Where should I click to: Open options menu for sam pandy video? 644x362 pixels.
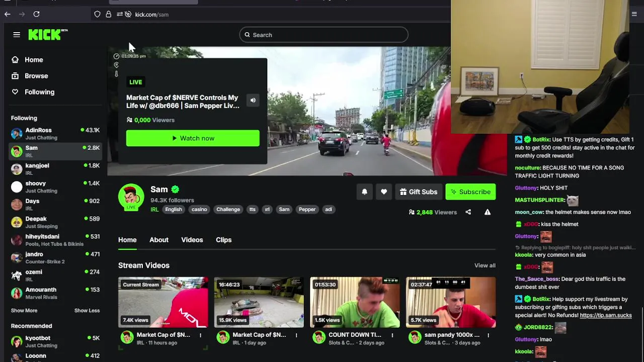point(489,335)
